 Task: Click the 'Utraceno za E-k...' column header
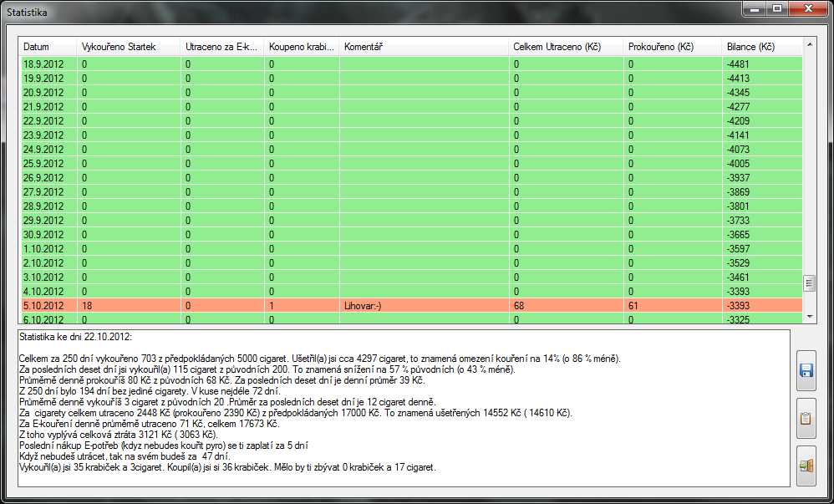pyautogui.click(x=221, y=47)
